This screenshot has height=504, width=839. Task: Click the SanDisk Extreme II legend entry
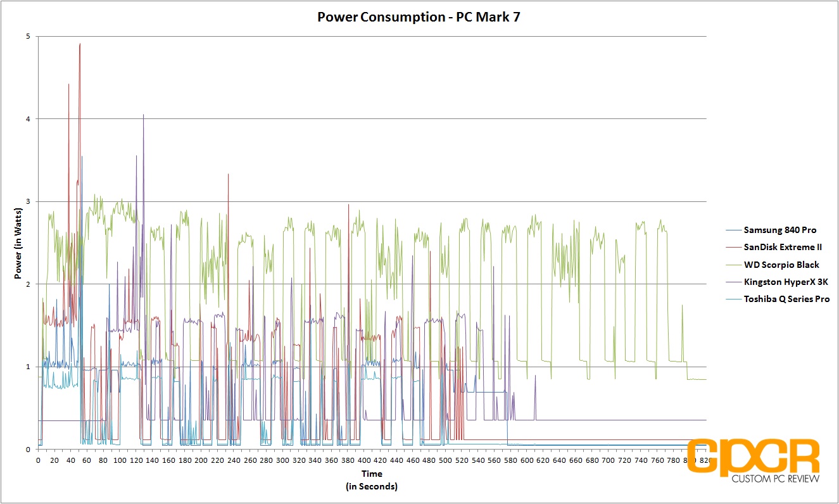coord(774,248)
